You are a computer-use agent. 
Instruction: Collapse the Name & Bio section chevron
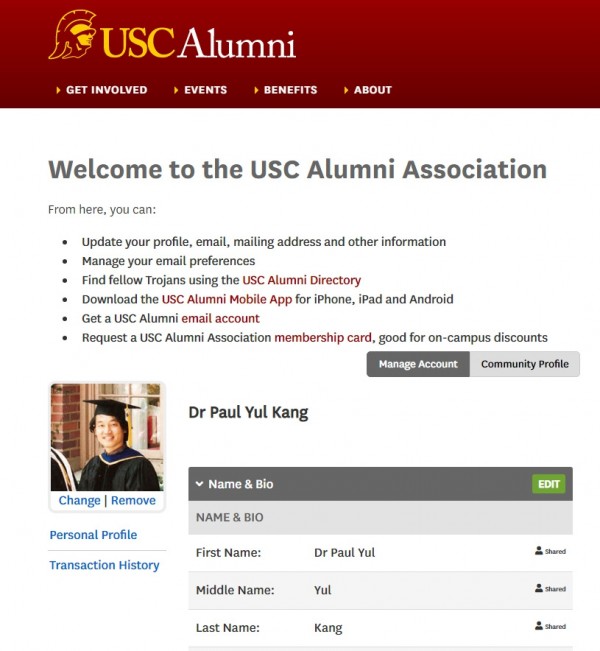click(200, 484)
